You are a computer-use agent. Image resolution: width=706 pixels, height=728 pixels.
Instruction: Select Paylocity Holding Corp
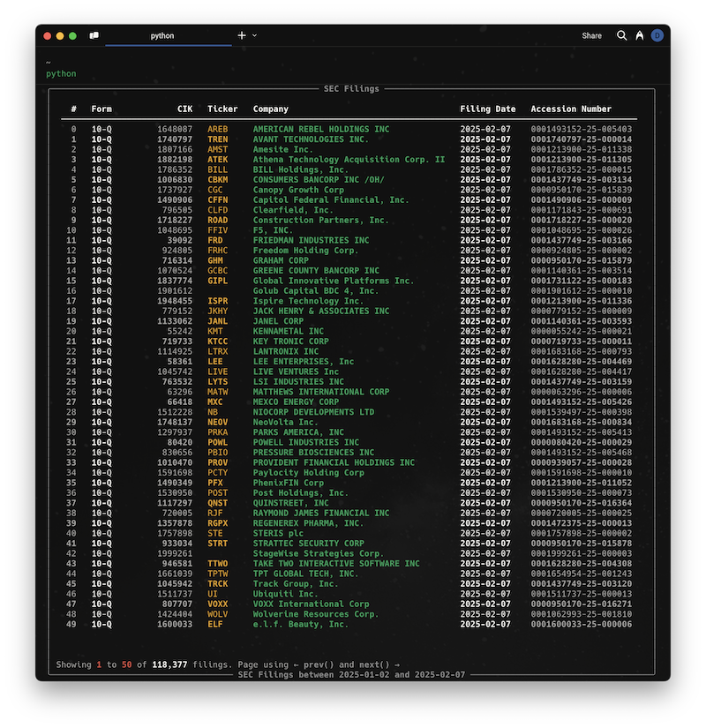(x=308, y=473)
